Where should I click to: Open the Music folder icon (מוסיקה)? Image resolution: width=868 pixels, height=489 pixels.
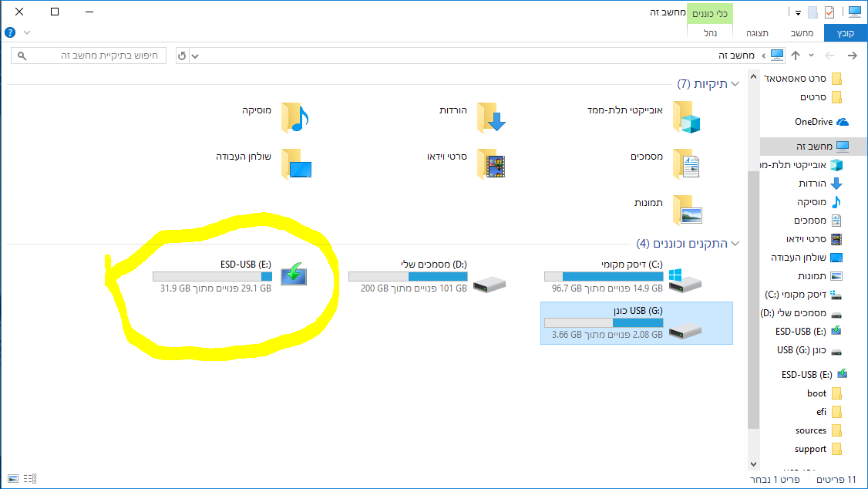(295, 117)
